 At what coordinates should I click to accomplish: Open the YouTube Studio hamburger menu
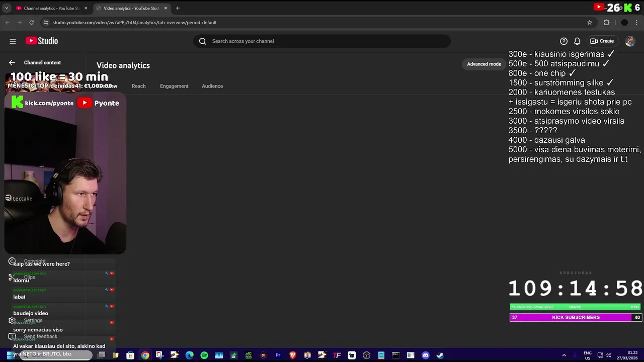tap(13, 41)
